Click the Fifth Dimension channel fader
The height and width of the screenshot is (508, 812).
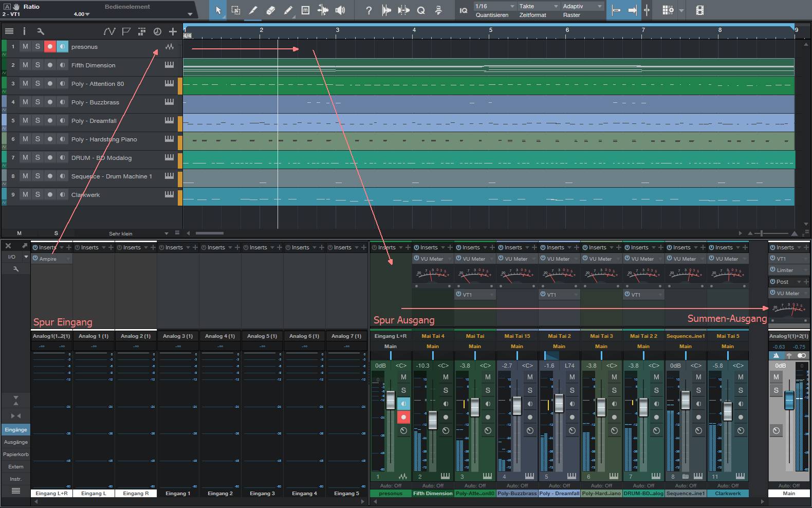click(433, 421)
